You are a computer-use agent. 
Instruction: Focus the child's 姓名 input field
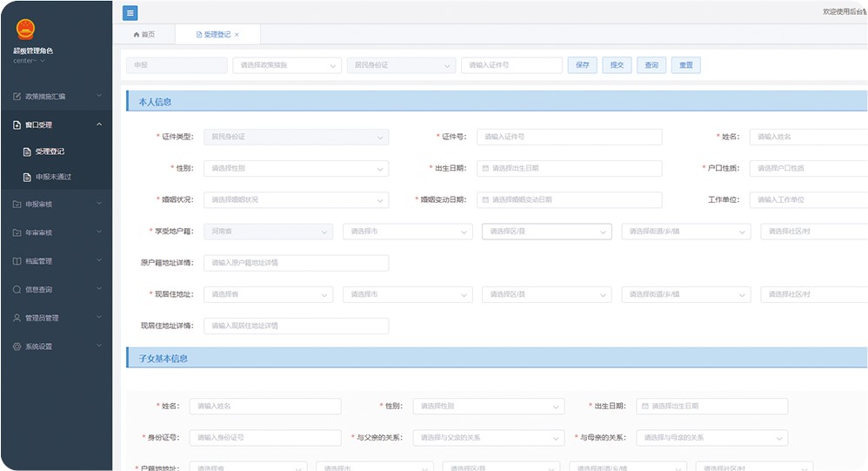(x=265, y=407)
